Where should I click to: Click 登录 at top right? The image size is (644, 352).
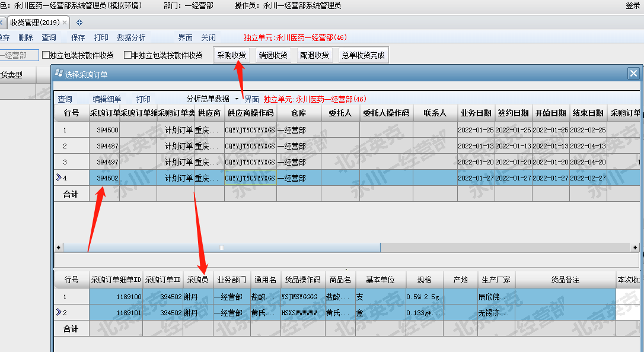tap(633, 5)
